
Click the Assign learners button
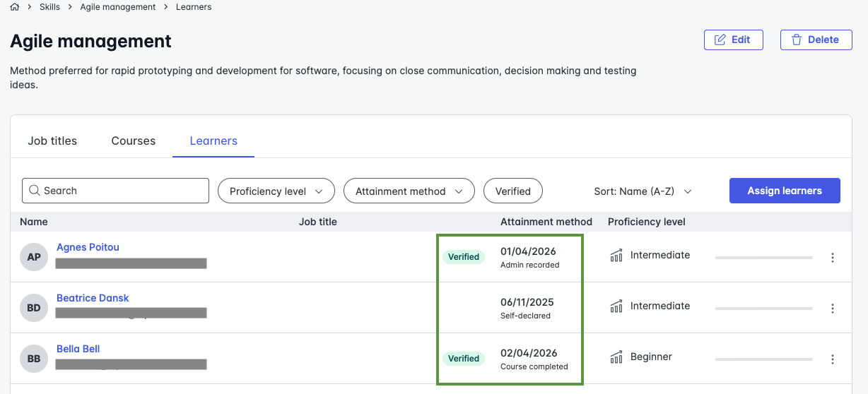click(785, 191)
